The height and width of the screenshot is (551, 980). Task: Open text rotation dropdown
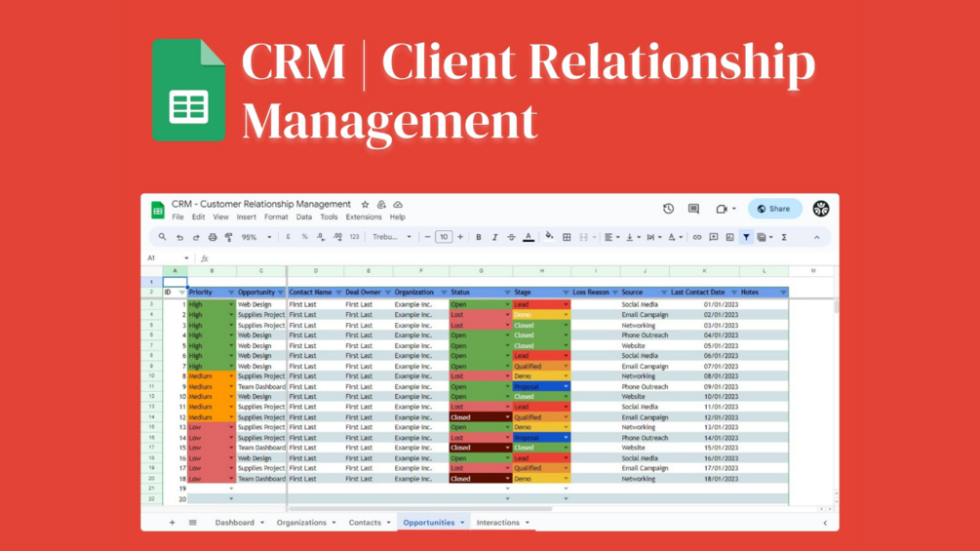coord(676,237)
